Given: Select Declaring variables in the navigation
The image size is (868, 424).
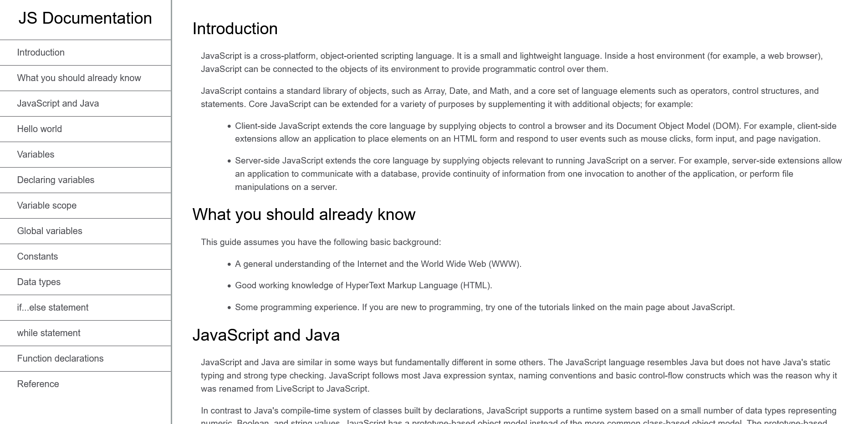Looking at the screenshot, I should [56, 180].
